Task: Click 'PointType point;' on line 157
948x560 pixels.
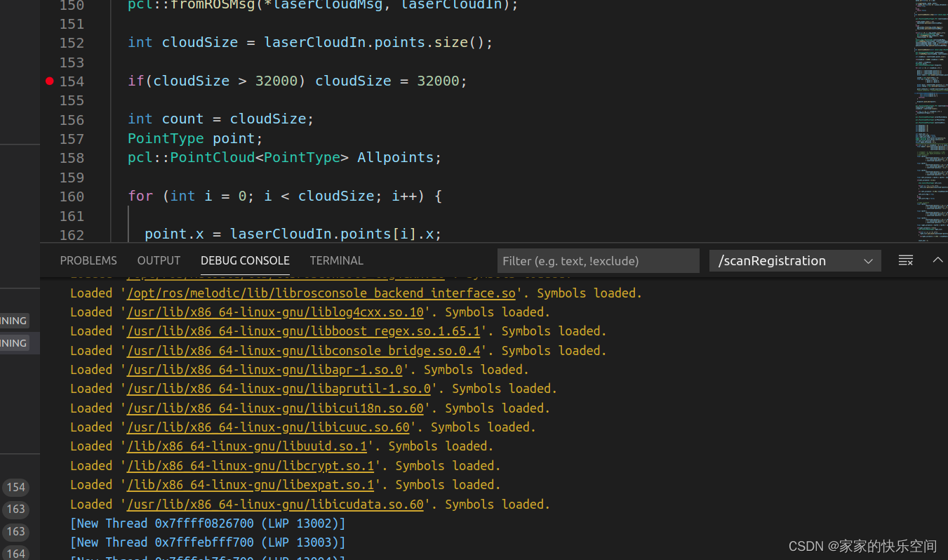Action: [195, 139]
